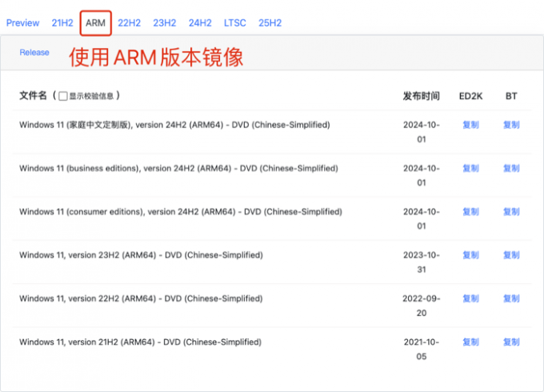Click the ED2K column header
Screen dimensions: 544x392
tap(470, 96)
